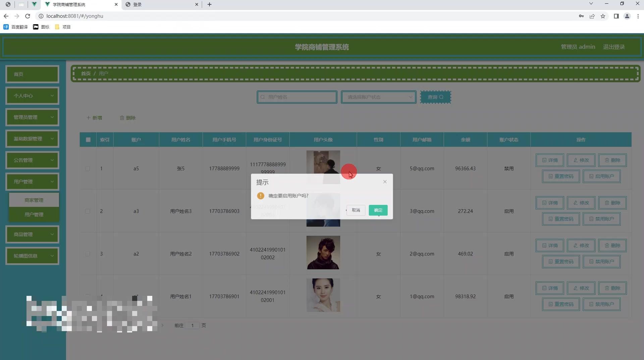This screenshot has width=644, height=360.
Task: Click 退出登录 link at top right
Action: (x=614, y=47)
